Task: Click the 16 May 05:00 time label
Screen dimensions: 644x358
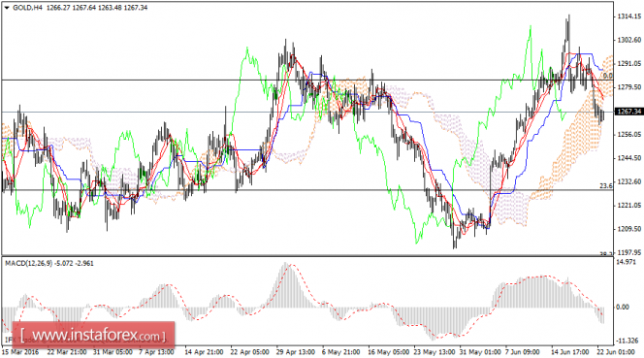Action: point(388,352)
